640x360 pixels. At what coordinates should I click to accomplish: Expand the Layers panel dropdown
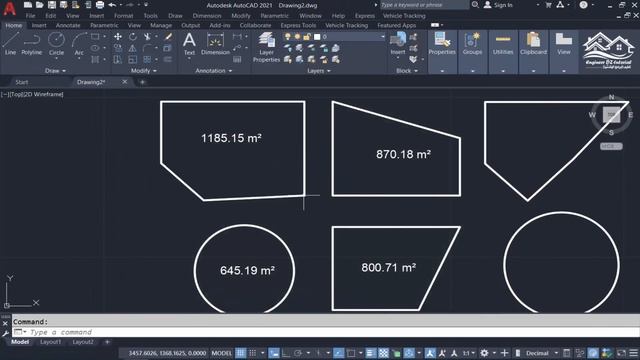[x=319, y=71]
